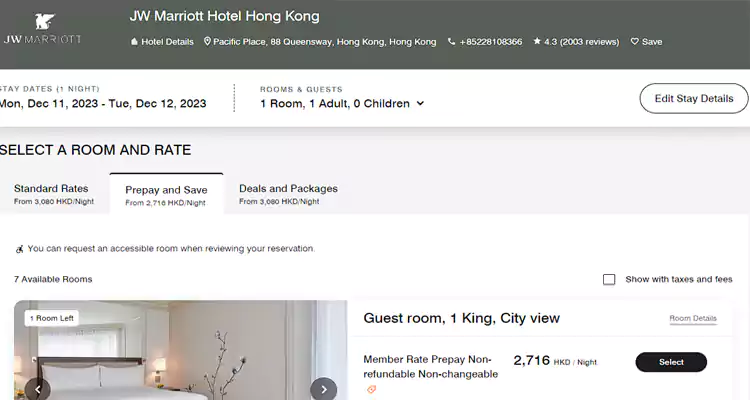Show next room photo with right arrow
The image size is (750, 400).
point(323,389)
